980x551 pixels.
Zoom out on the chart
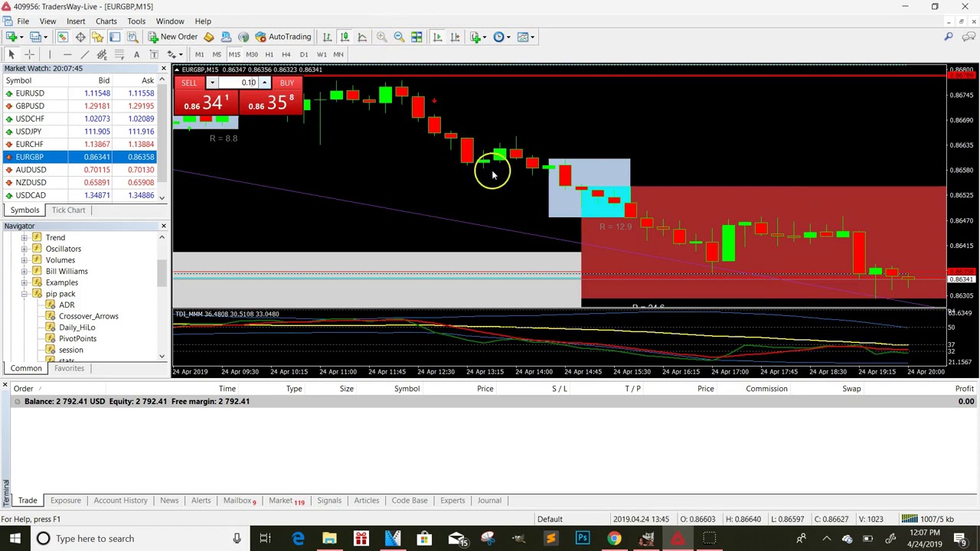(x=399, y=37)
